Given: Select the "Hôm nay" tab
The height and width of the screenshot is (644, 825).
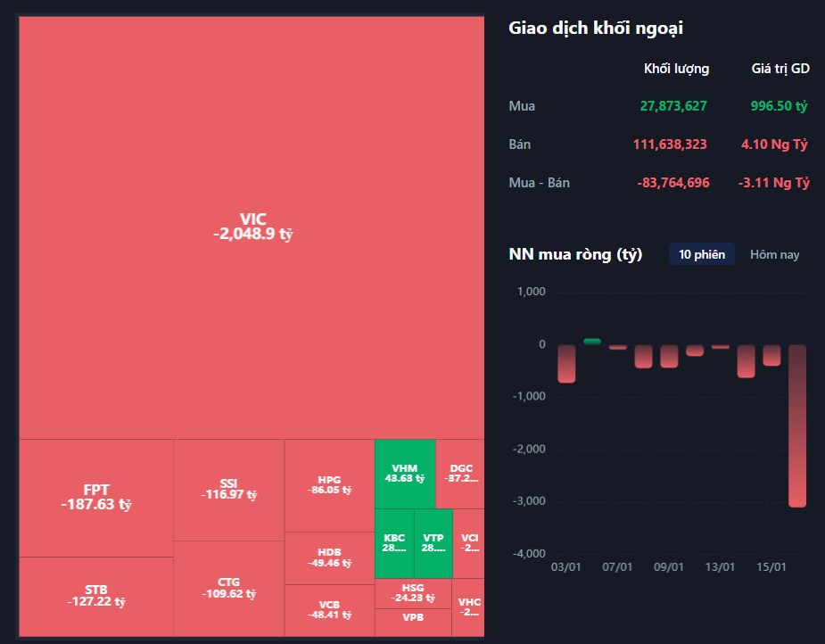Looking at the screenshot, I should [774, 254].
